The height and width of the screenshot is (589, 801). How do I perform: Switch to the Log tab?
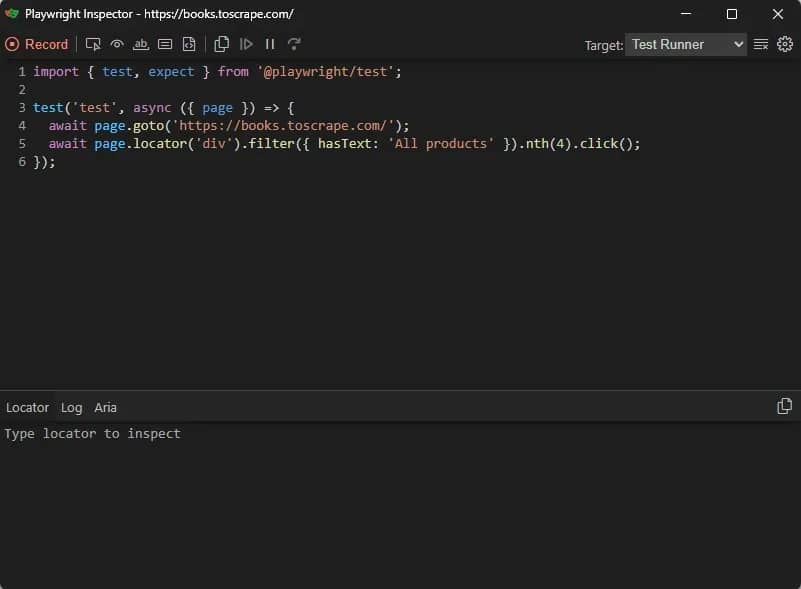tap(71, 408)
